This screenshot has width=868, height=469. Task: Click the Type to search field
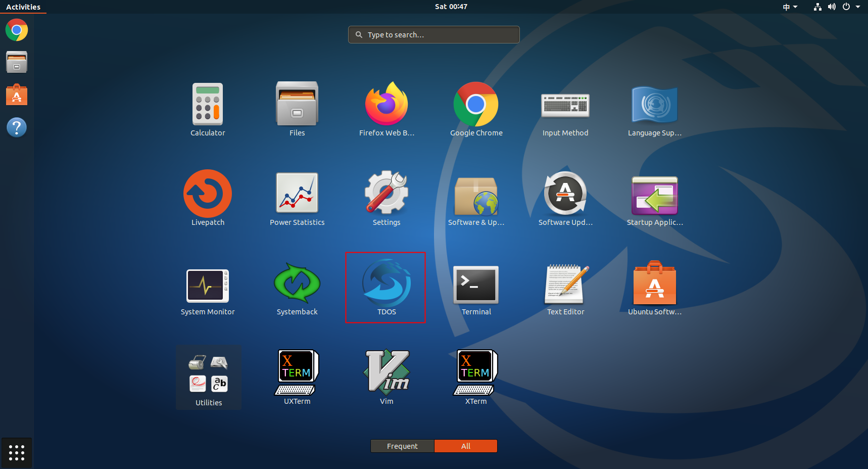434,34
